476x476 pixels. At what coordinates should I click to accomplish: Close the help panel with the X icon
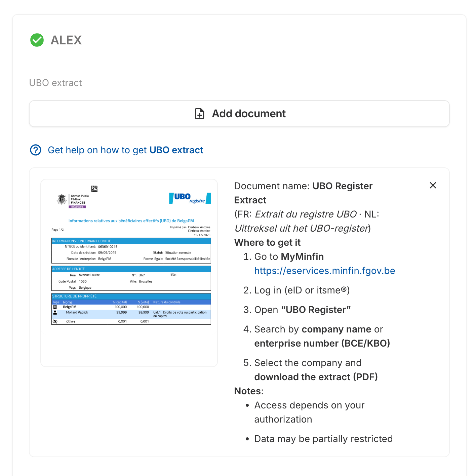coord(433,185)
